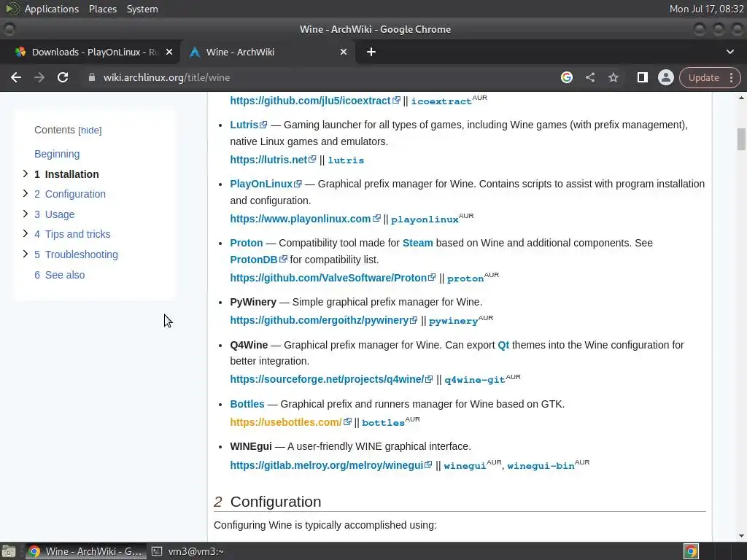Open the Places menu
This screenshot has width=747, height=560.
(103, 9)
